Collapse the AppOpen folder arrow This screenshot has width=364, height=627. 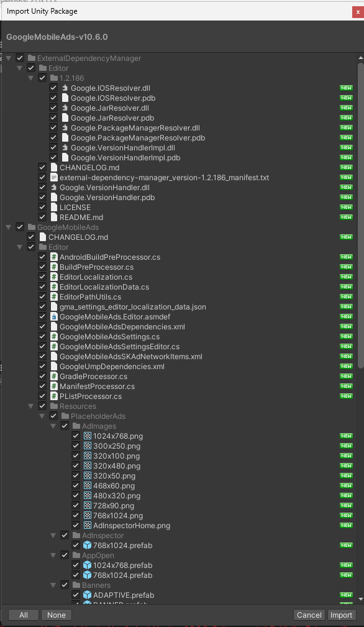tap(53, 556)
